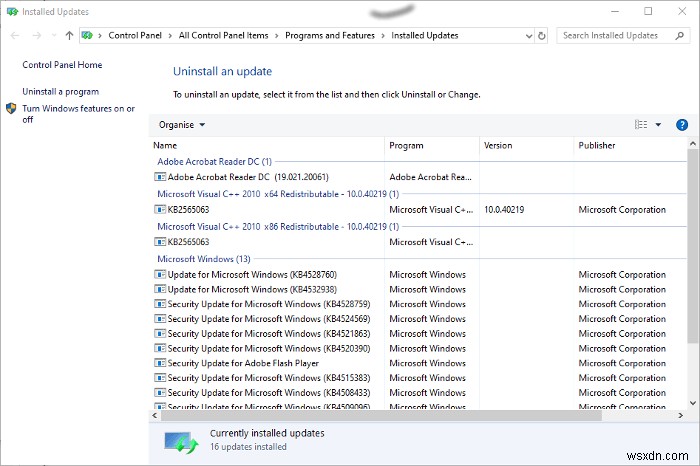Expand chevron after All Control Panel Items
The image size is (700, 466).
(x=277, y=36)
